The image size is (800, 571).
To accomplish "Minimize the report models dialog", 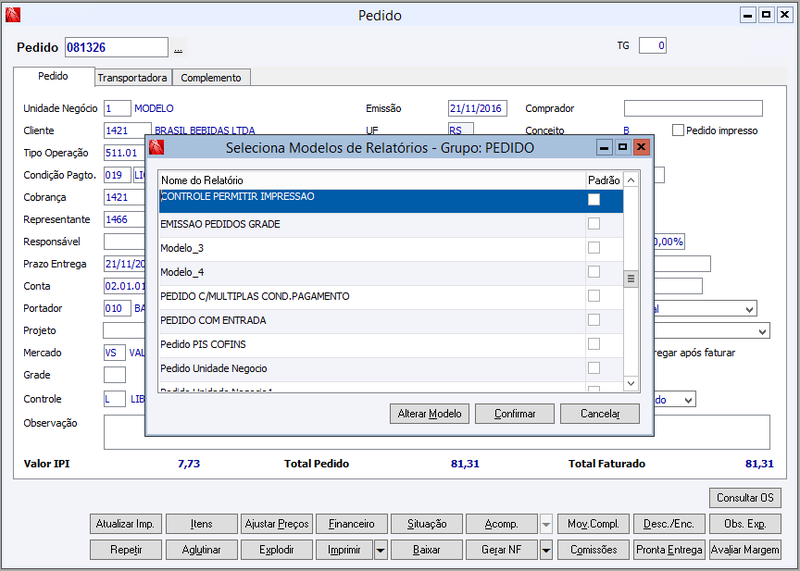I will [x=604, y=147].
